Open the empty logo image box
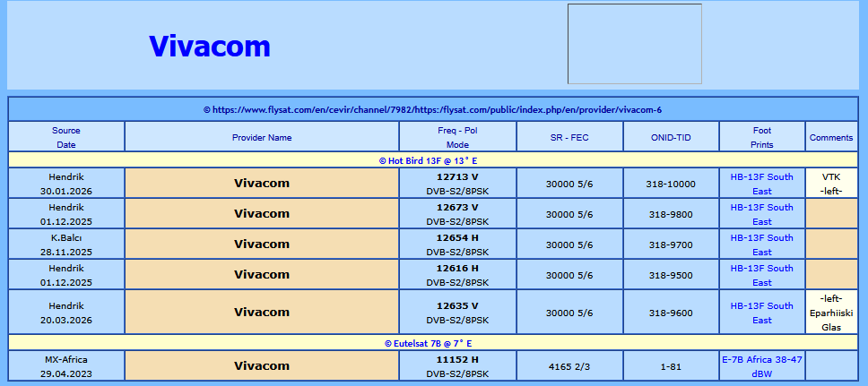This screenshot has height=386, width=868. coord(634,44)
